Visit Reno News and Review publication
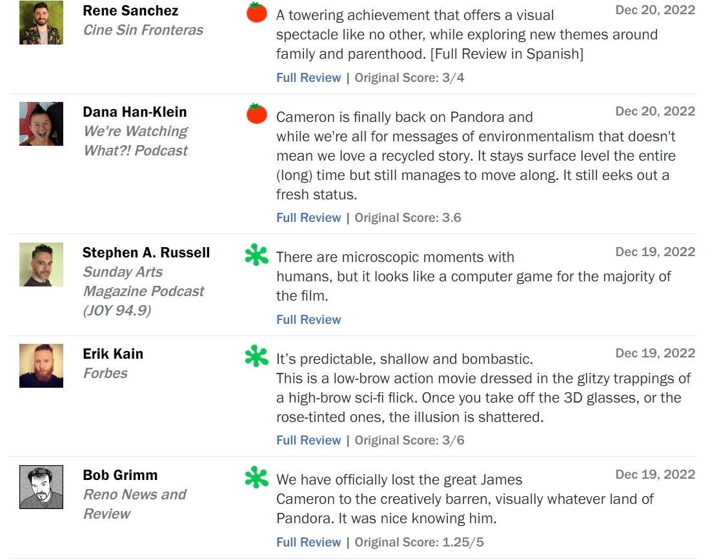The height and width of the screenshot is (560, 728). (134, 504)
